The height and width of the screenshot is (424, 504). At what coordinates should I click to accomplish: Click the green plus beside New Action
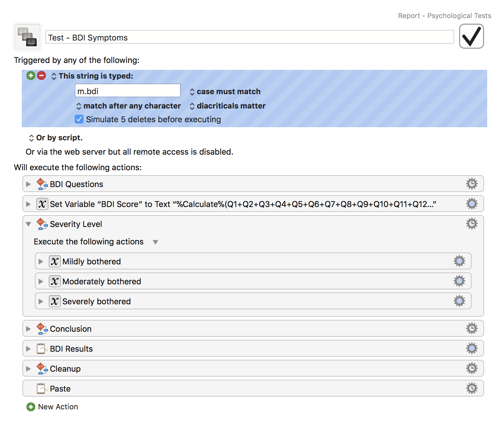coord(31,407)
